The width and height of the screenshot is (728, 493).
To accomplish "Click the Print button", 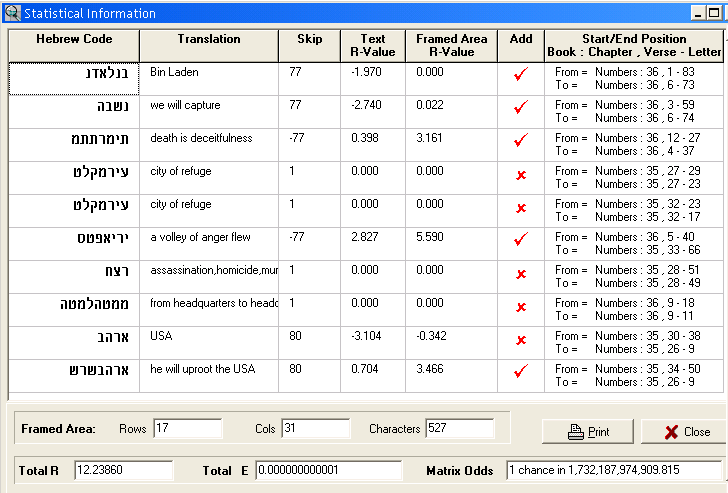I will click(588, 432).
